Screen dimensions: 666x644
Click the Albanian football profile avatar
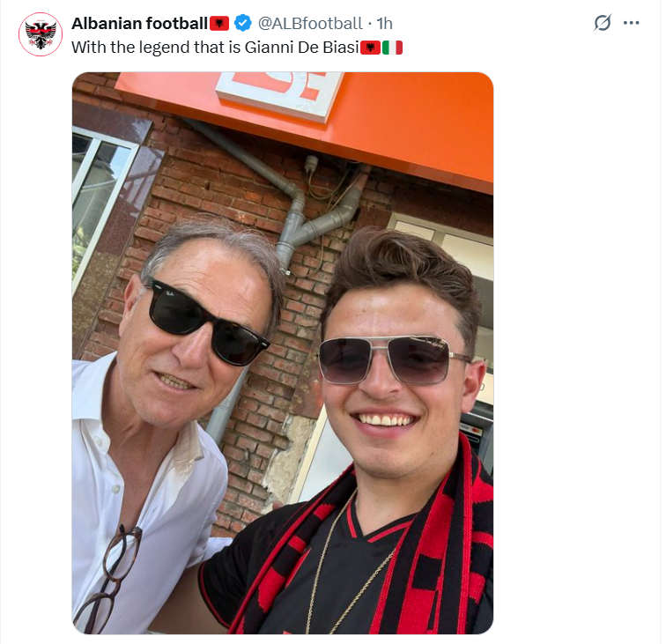41,35
